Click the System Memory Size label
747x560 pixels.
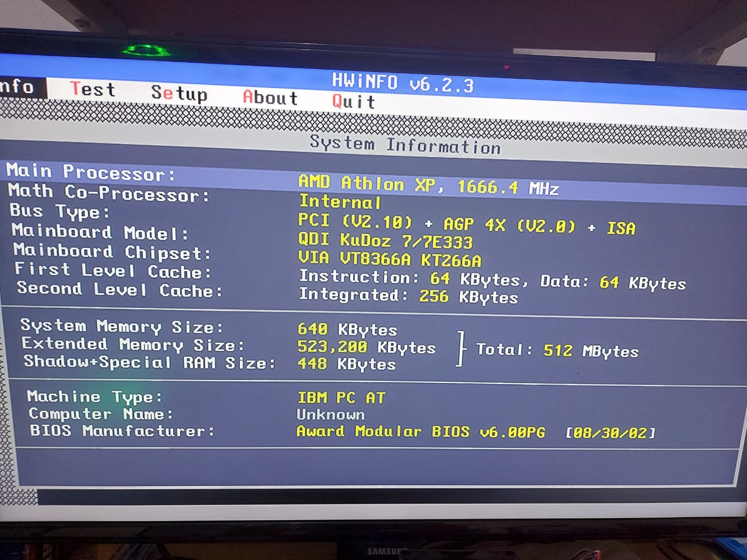click(122, 326)
